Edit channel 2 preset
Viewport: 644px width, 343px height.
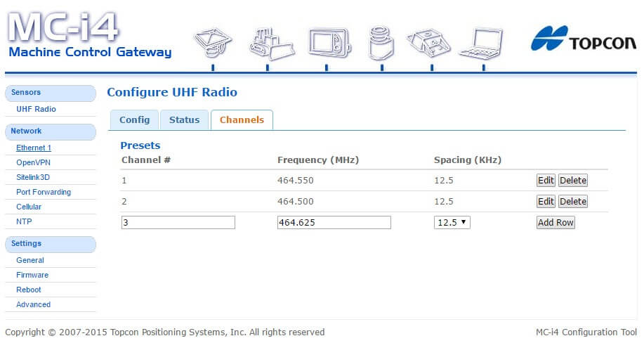coord(546,201)
